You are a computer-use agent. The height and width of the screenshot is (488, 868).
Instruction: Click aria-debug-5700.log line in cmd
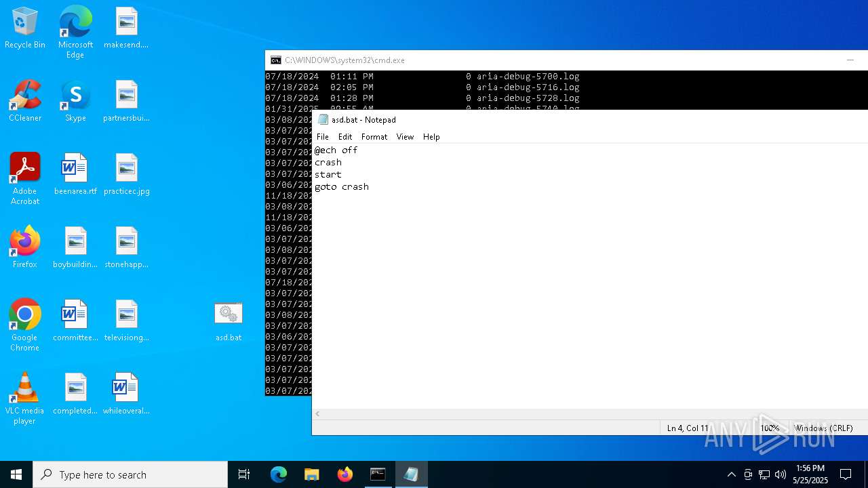[x=422, y=77]
